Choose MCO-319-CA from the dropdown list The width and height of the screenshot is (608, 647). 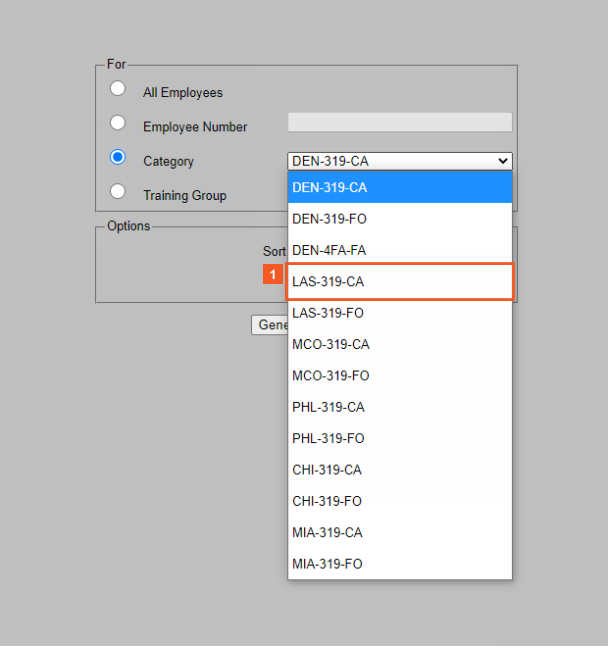[x=400, y=344]
